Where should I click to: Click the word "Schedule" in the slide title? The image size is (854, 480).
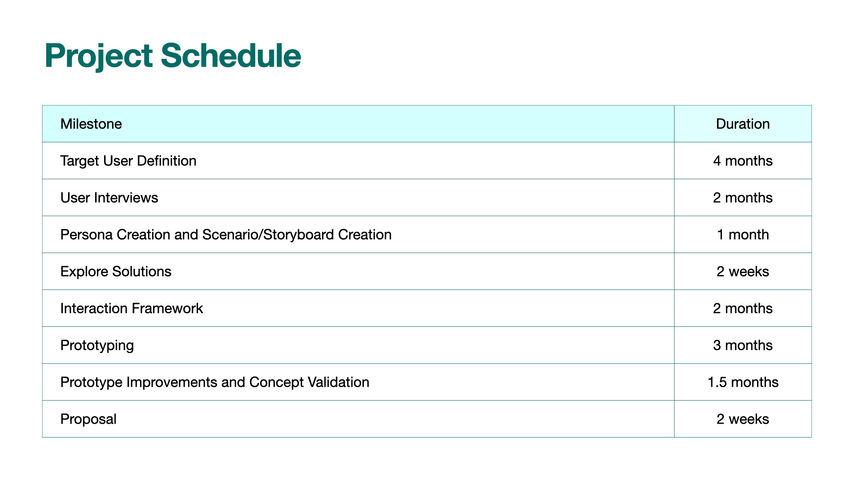pyautogui.click(x=229, y=56)
